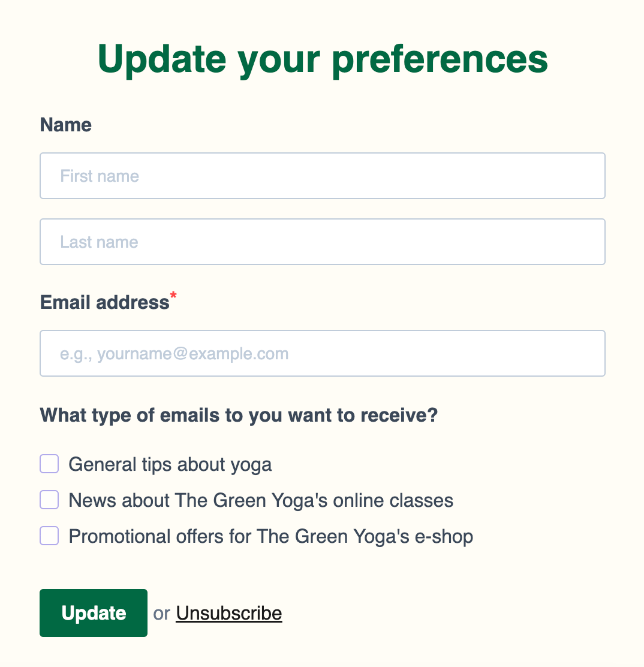Check the promotional offers e-shop checkbox
Screen dimensions: 644x667
click(49, 536)
